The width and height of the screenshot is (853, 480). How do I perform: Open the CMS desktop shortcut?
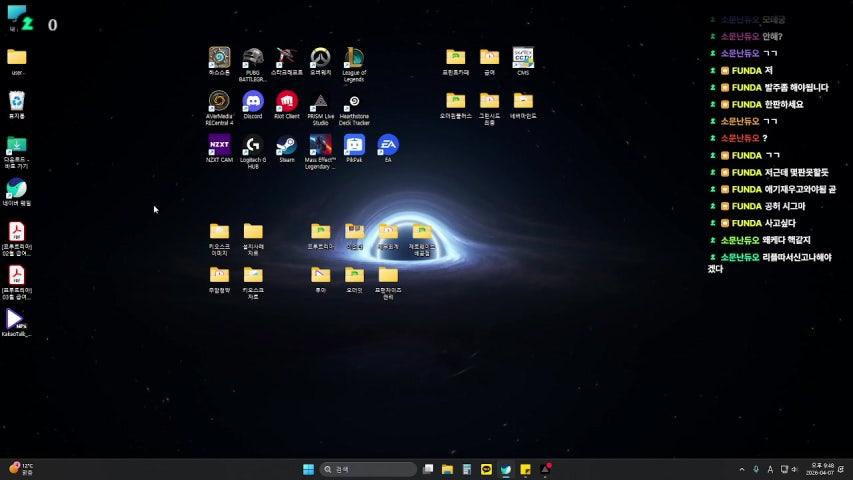click(523, 57)
